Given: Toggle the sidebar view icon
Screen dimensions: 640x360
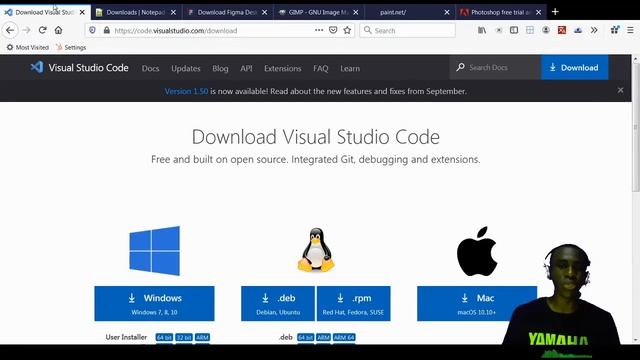Looking at the screenshot, I should [x=514, y=30].
